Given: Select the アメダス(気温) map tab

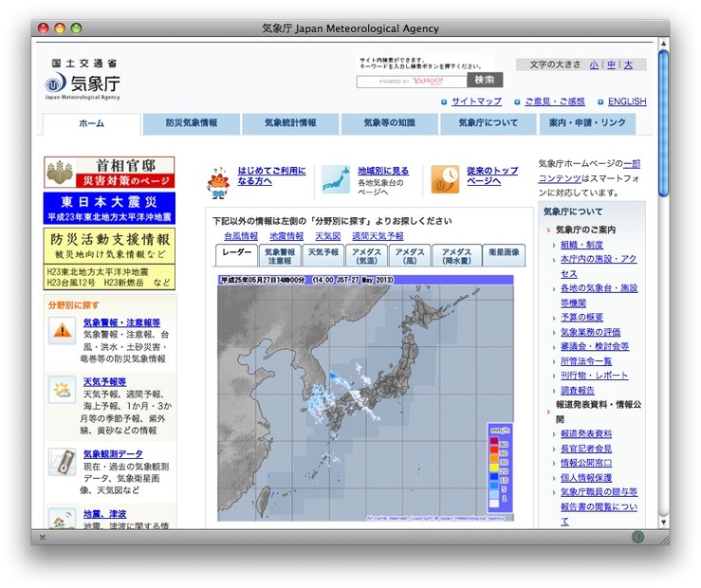Looking at the screenshot, I should pyautogui.click(x=366, y=255).
